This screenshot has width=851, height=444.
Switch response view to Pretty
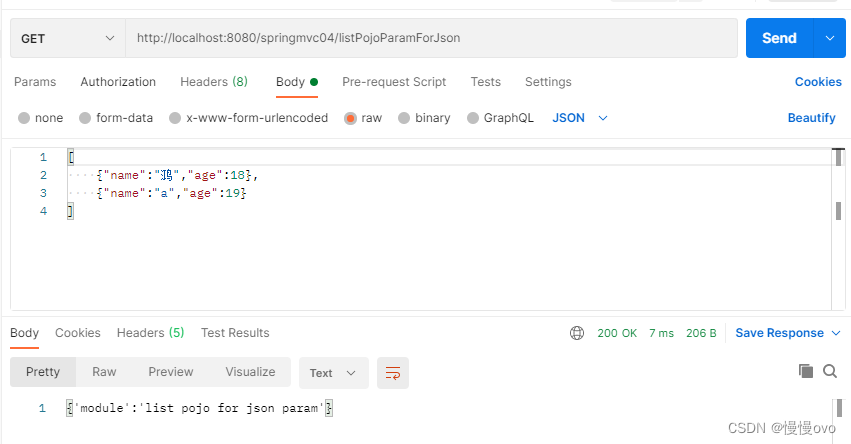click(43, 372)
